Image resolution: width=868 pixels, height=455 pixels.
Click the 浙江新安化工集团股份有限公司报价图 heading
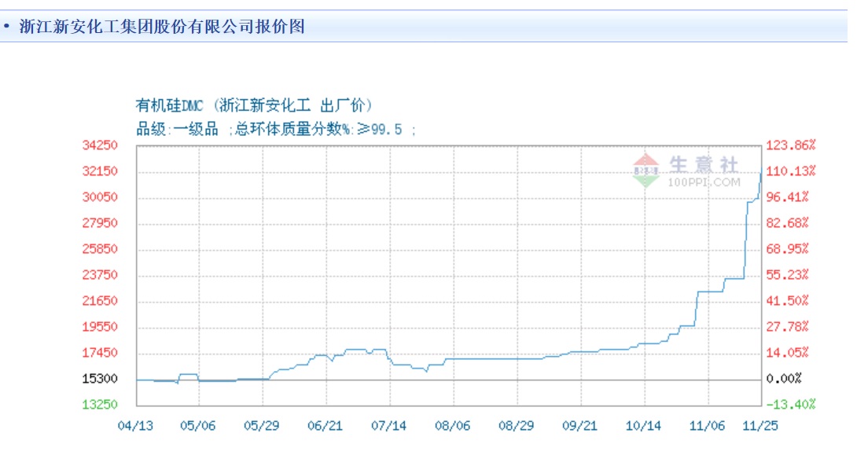162,26
